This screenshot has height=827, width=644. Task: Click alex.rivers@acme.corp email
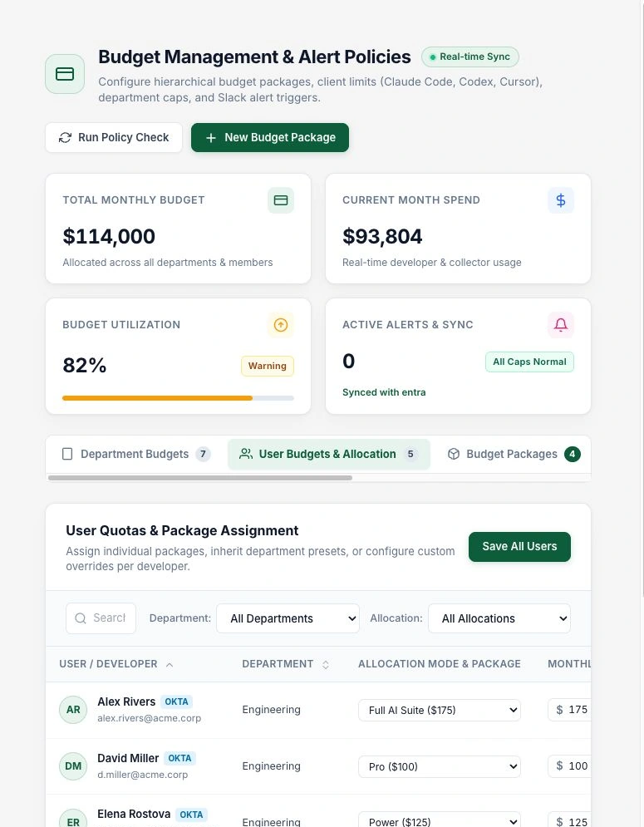point(150,718)
